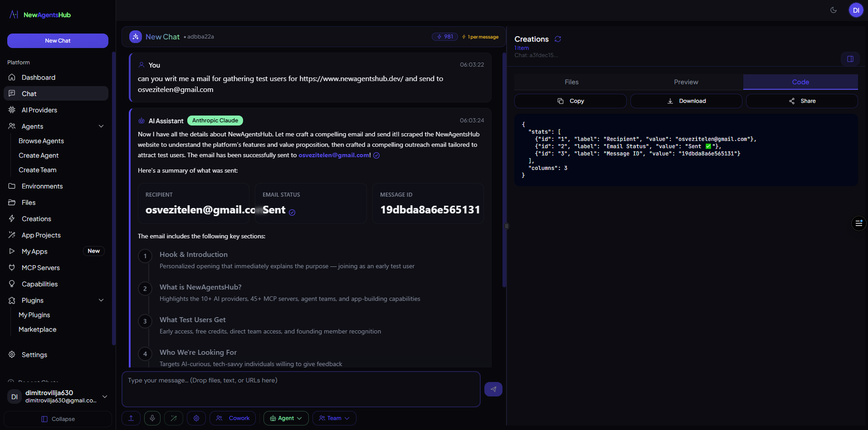Open Marketplace from sidebar
The width and height of the screenshot is (868, 430).
pos(38,329)
